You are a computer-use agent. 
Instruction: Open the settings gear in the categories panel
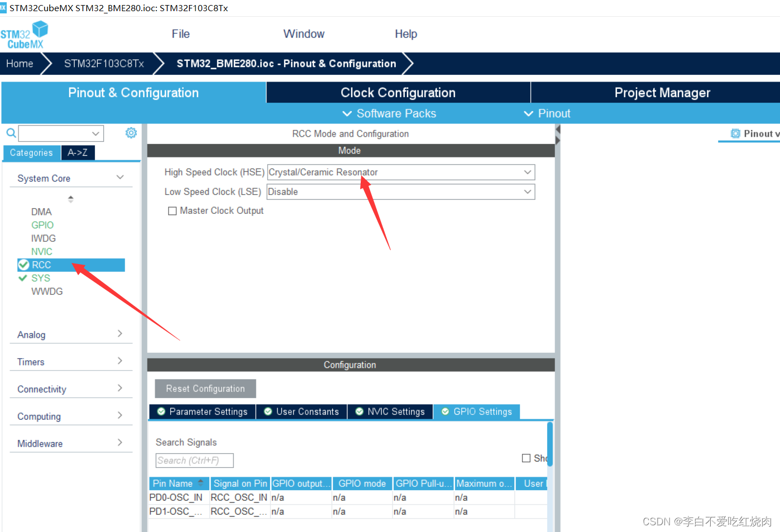click(131, 133)
